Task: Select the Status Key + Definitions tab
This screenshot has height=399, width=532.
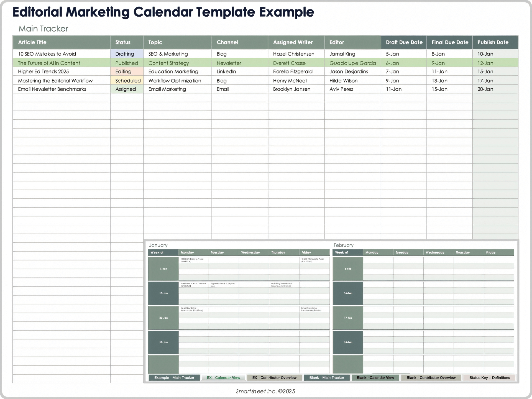Action: (x=489, y=378)
